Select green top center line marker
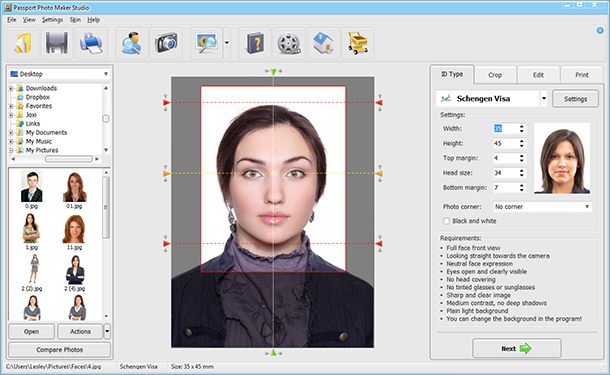 click(x=273, y=72)
